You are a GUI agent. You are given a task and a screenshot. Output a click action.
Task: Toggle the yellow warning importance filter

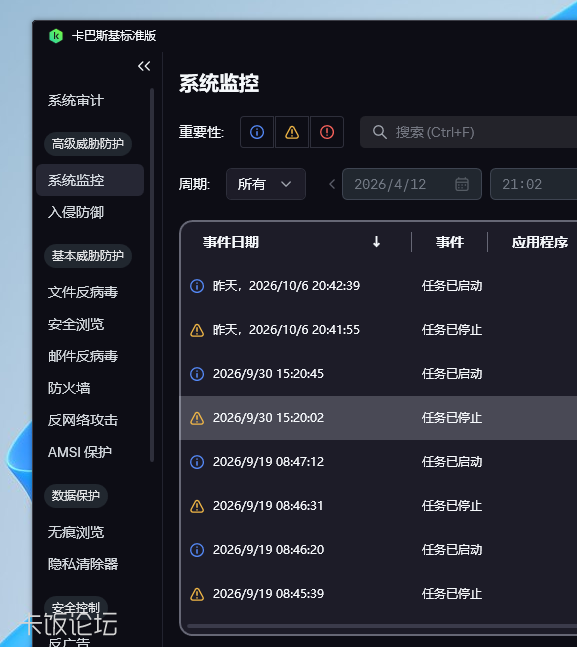pyautogui.click(x=292, y=132)
